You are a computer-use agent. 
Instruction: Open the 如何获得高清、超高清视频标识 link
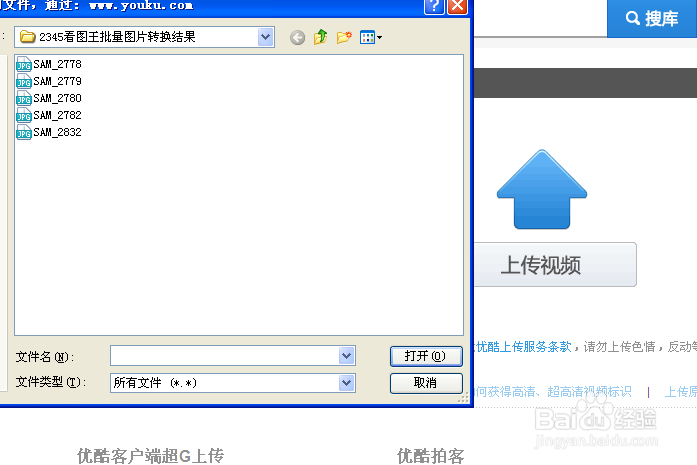point(553,392)
